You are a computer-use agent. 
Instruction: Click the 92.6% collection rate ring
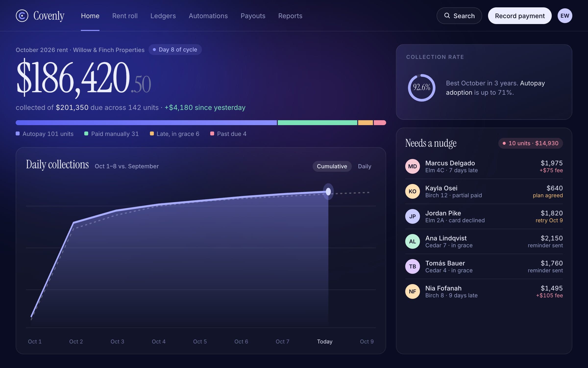pyautogui.click(x=421, y=88)
